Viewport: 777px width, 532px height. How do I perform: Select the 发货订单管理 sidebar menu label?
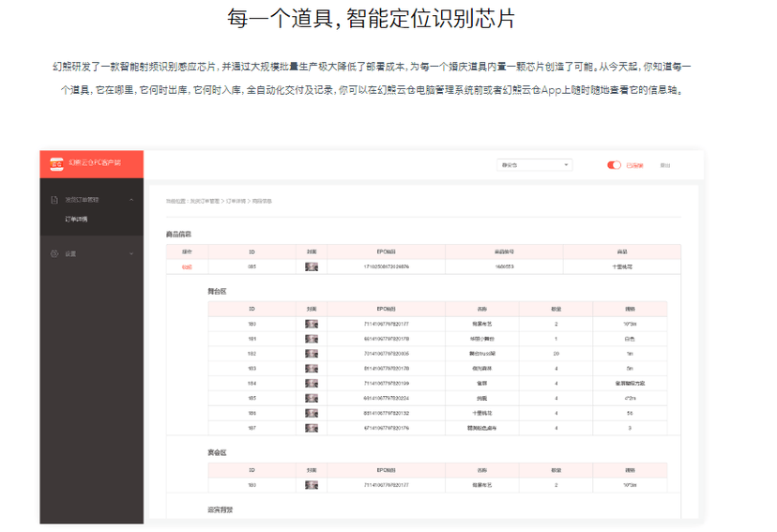[82, 200]
